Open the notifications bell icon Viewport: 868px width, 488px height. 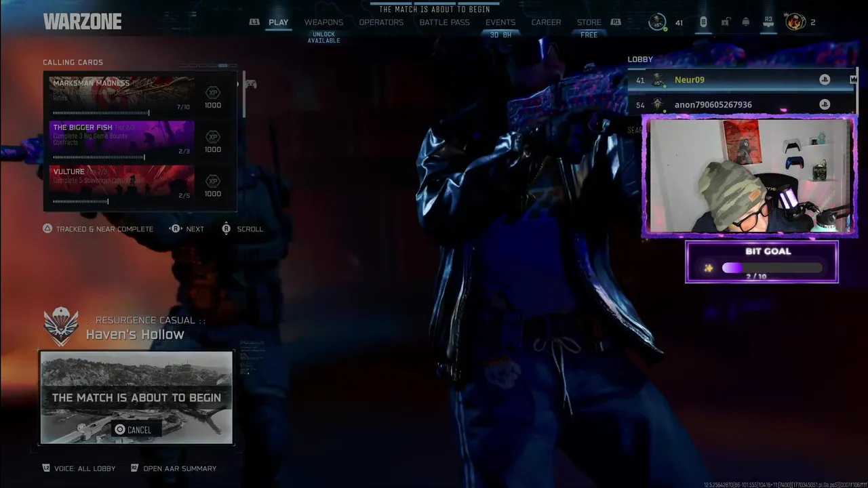coord(746,22)
